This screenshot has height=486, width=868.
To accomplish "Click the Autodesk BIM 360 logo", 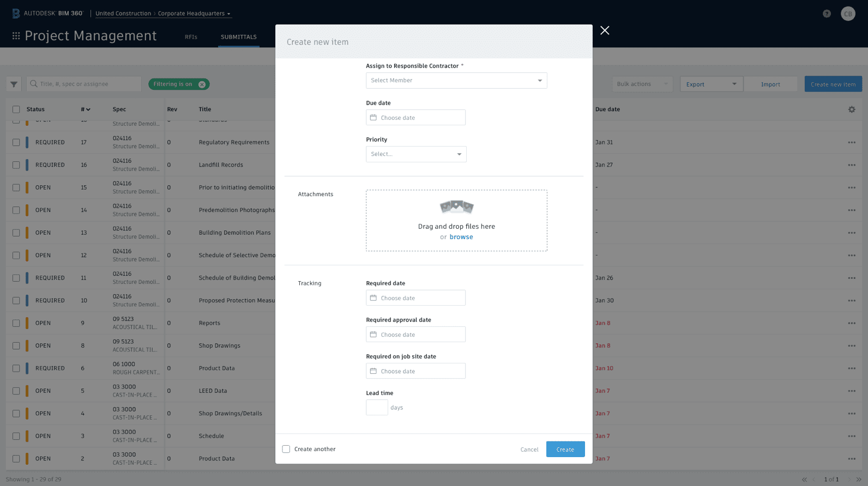I will tap(47, 13).
